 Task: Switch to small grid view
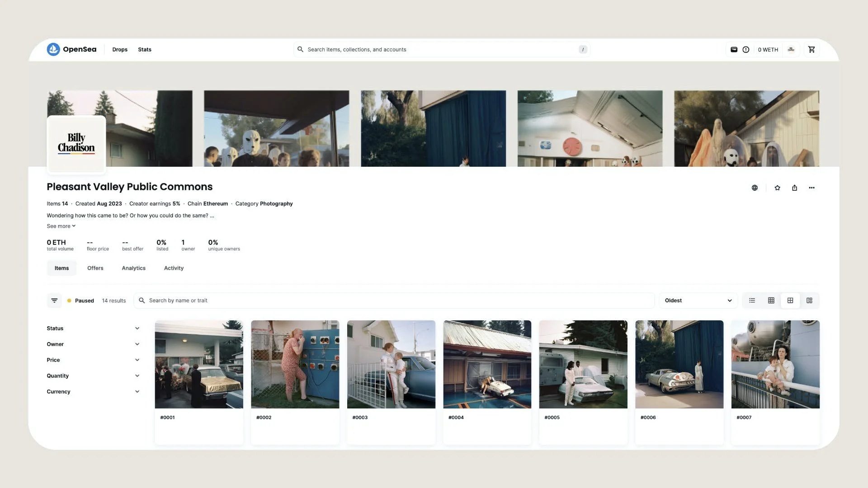(x=771, y=300)
